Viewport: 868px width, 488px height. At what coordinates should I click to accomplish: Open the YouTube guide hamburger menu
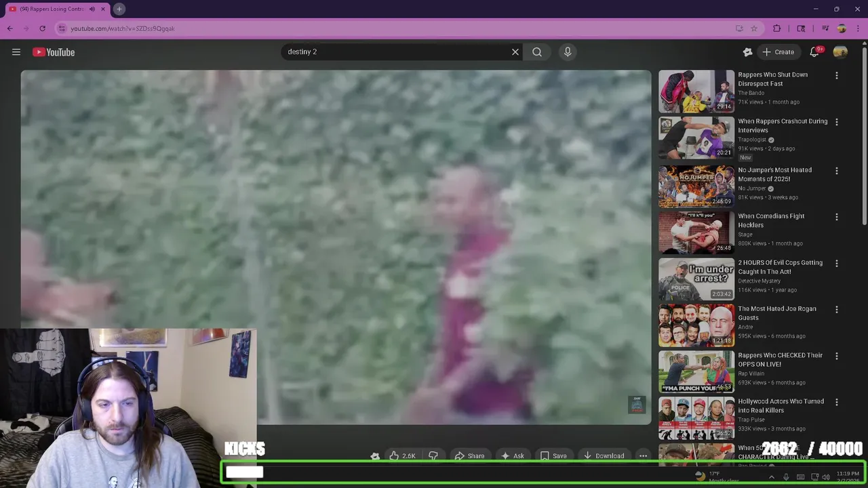tap(16, 52)
